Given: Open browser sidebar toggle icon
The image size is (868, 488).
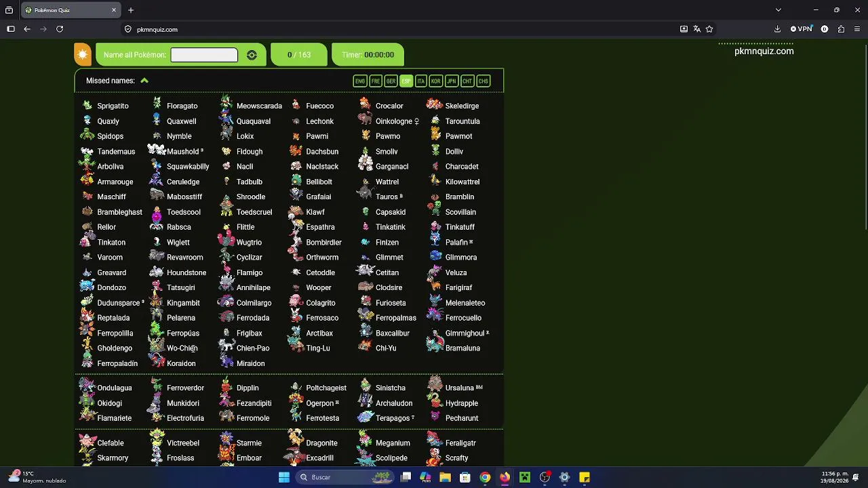Looking at the screenshot, I should 11,29.
